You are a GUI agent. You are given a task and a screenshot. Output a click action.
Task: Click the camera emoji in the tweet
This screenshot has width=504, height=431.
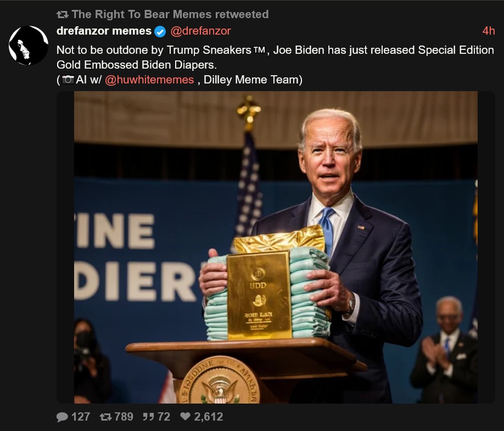pos(68,80)
